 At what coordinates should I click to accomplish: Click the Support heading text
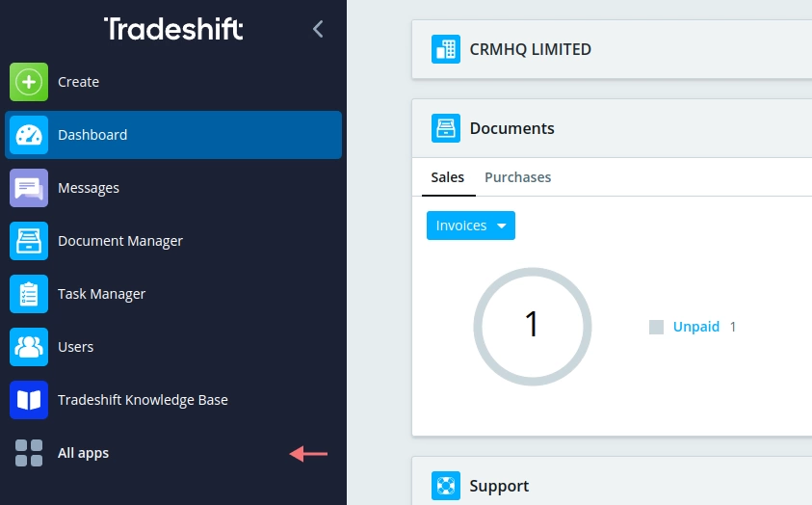[x=499, y=486]
